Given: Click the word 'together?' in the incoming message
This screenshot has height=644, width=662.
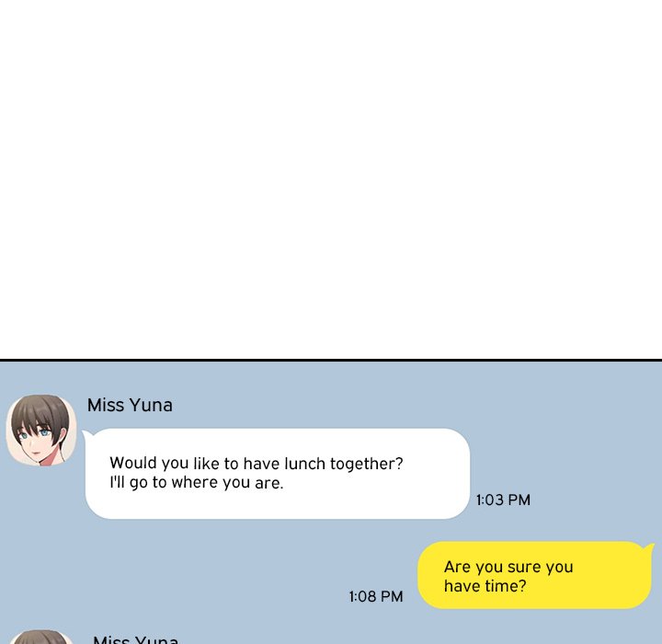Looking at the screenshot, I should click(367, 464).
